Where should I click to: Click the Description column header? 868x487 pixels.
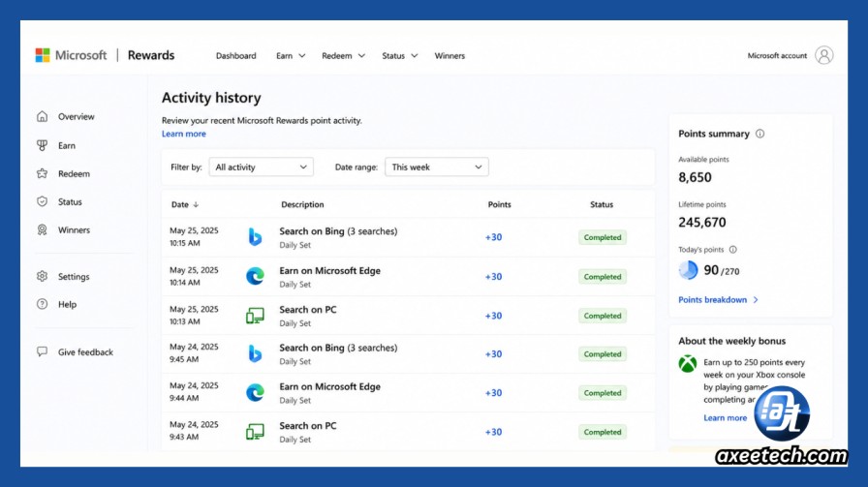pos(302,204)
